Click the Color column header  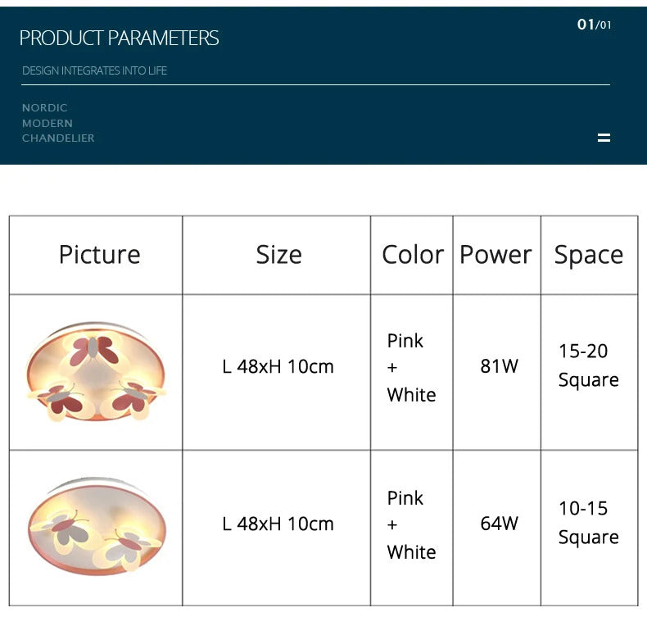[413, 255]
